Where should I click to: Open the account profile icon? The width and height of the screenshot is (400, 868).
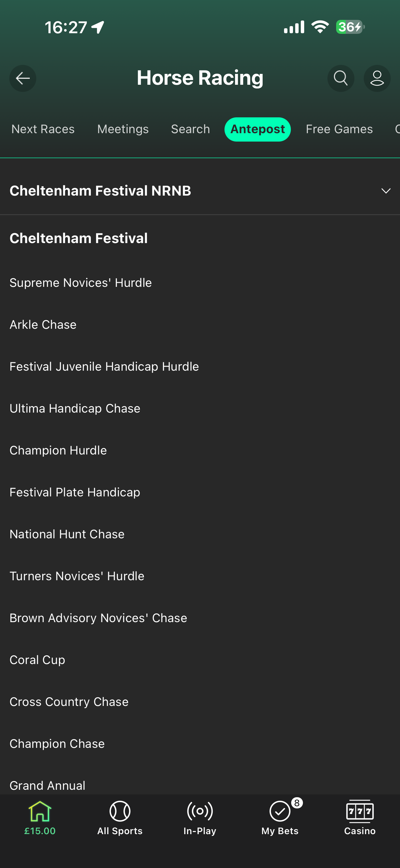377,79
